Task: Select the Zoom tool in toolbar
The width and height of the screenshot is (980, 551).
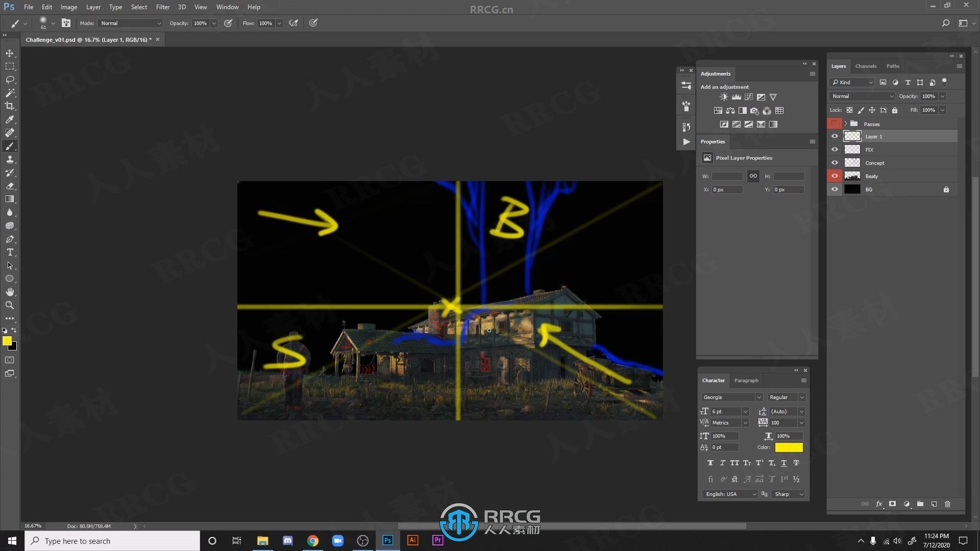Action: pos(10,305)
